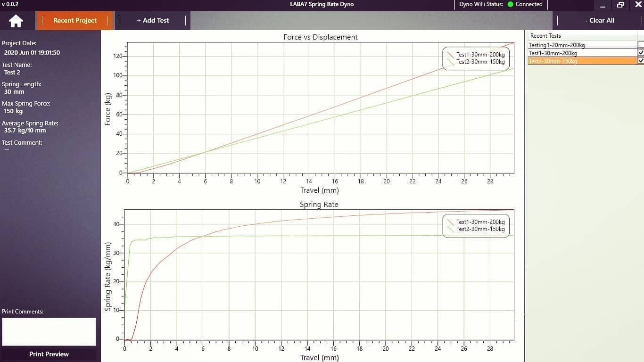Click Test1-30mm-200kg legend entry in Spring Rate chart

point(476,222)
